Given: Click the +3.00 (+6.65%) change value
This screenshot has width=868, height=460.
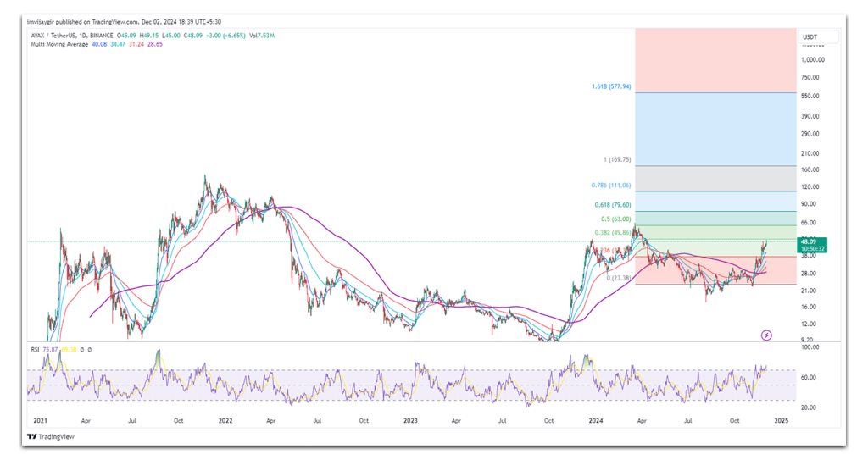Looking at the screenshot, I should (225, 36).
